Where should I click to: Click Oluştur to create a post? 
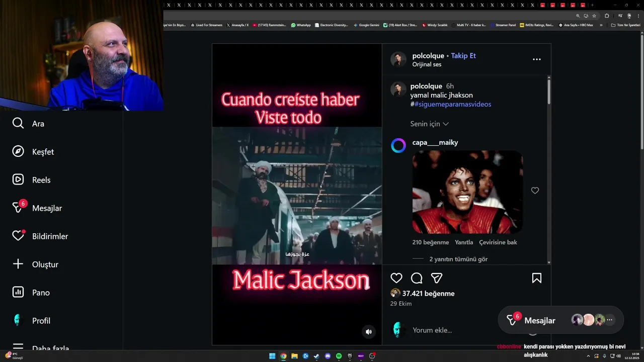(x=35, y=264)
